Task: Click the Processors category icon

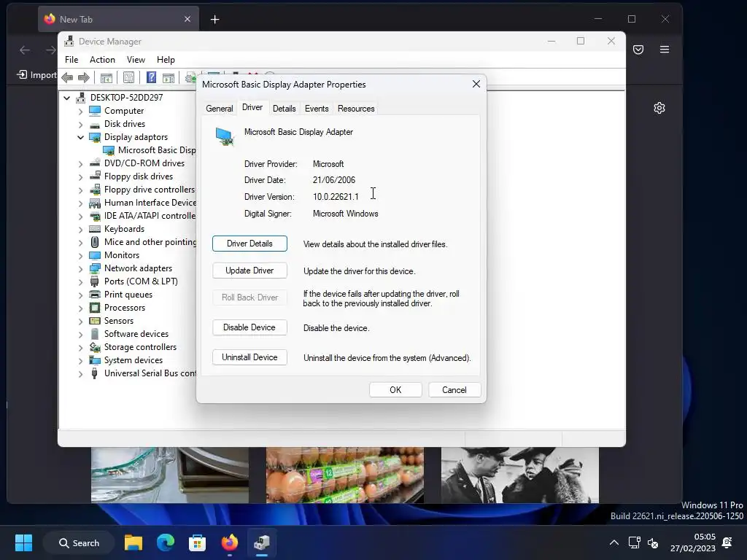Action: (95, 308)
